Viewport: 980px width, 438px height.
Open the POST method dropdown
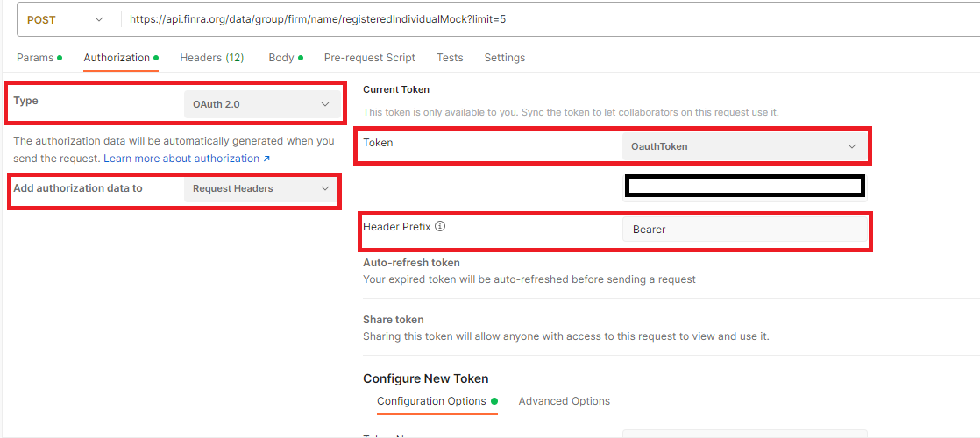66,19
